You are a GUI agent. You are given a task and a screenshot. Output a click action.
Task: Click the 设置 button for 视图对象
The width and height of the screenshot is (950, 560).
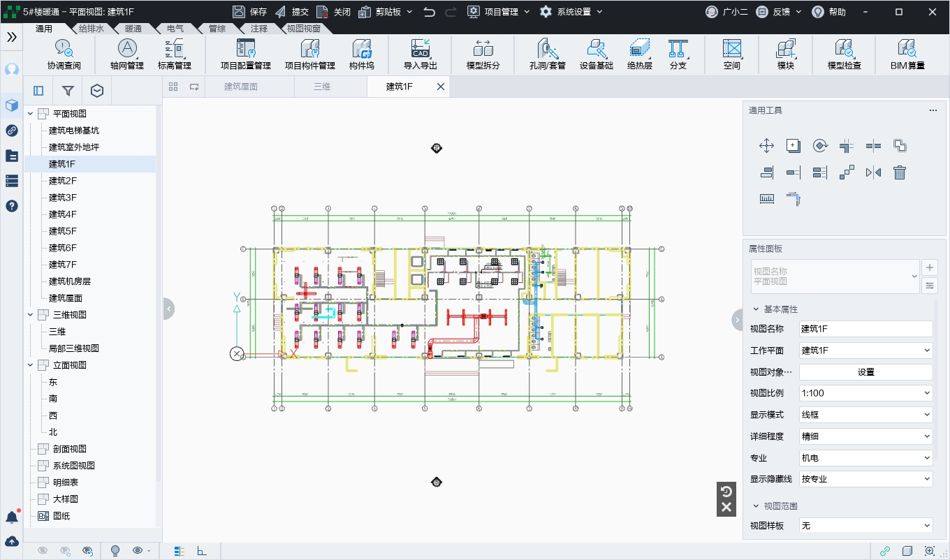(x=865, y=372)
